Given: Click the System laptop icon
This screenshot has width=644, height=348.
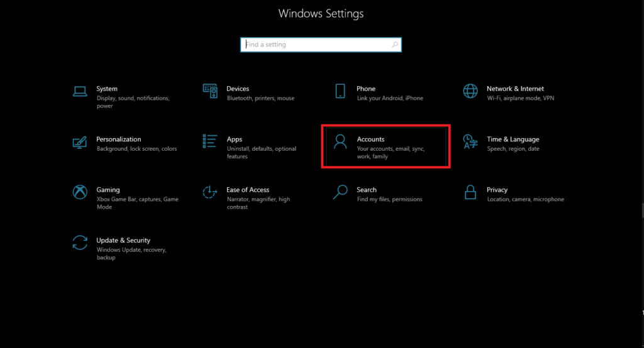Looking at the screenshot, I should [80, 91].
